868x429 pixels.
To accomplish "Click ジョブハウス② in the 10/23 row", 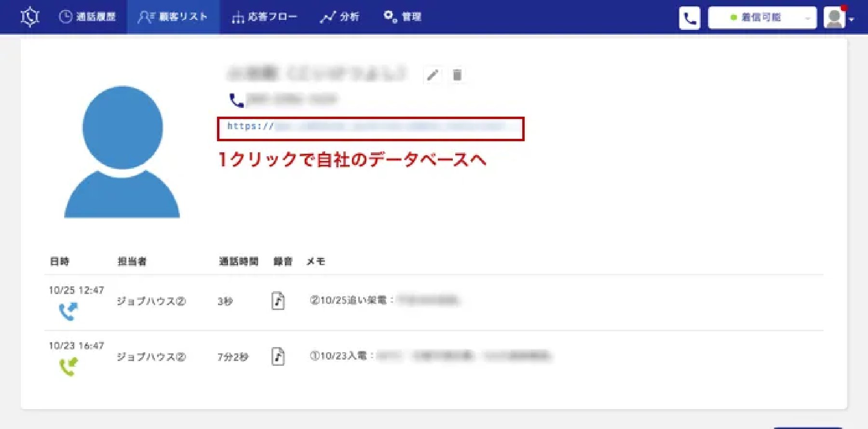I will point(151,357).
